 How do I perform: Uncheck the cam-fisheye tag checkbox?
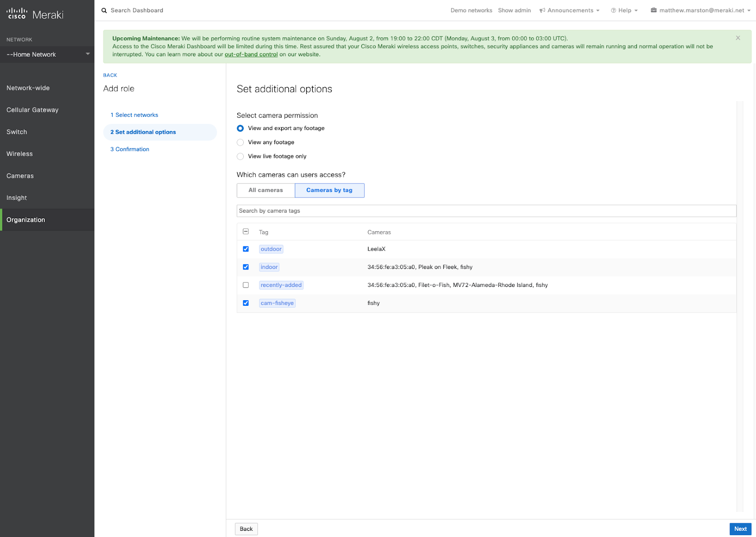246,303
